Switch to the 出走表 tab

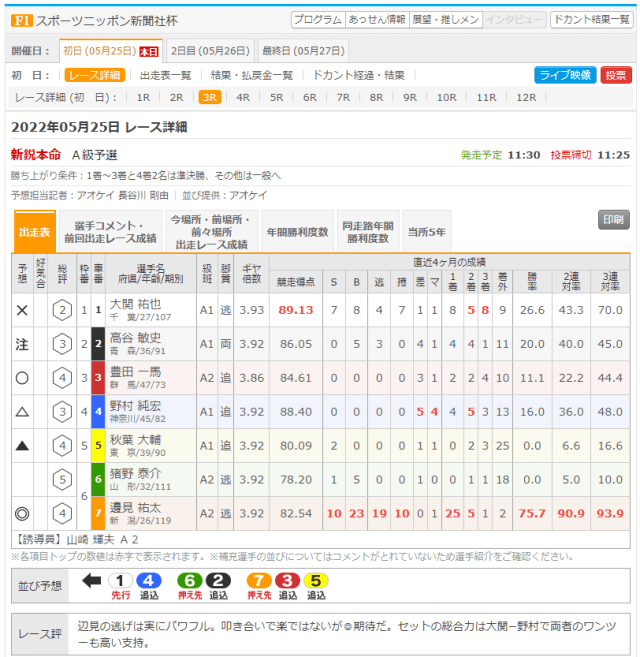[x=35, y=232]
